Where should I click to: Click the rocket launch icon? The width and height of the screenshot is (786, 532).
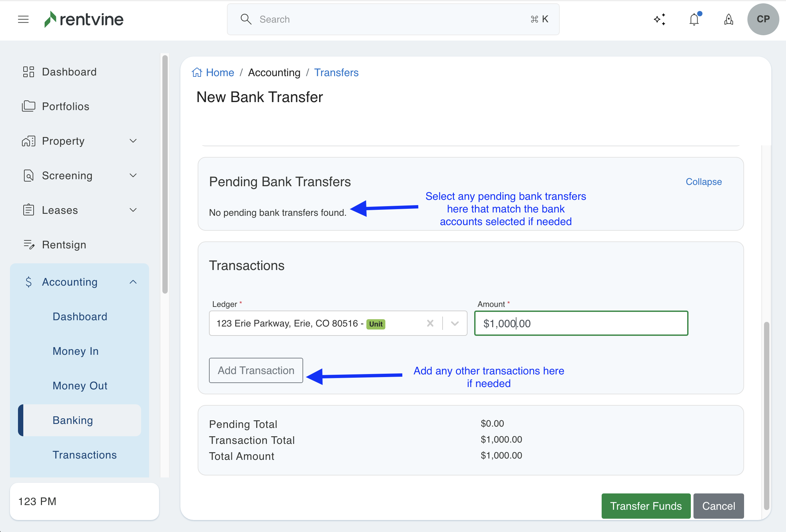pos(728,19)
